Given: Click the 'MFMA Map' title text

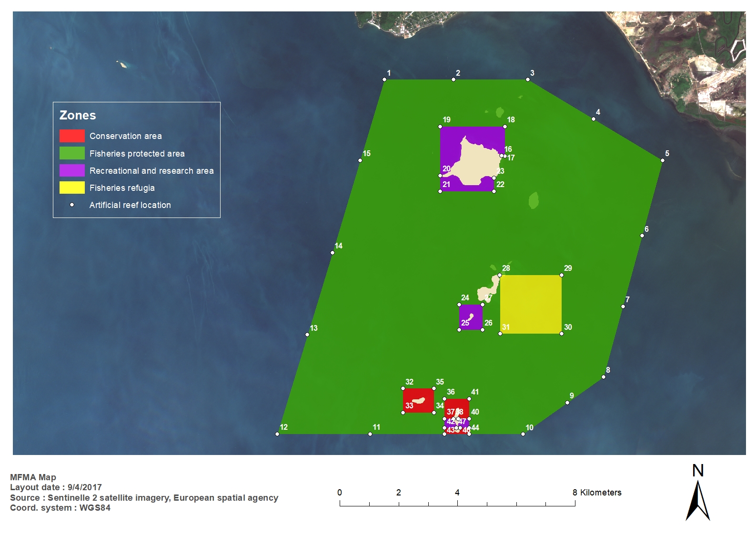Looking at the screenshot, I should point(33,477).
